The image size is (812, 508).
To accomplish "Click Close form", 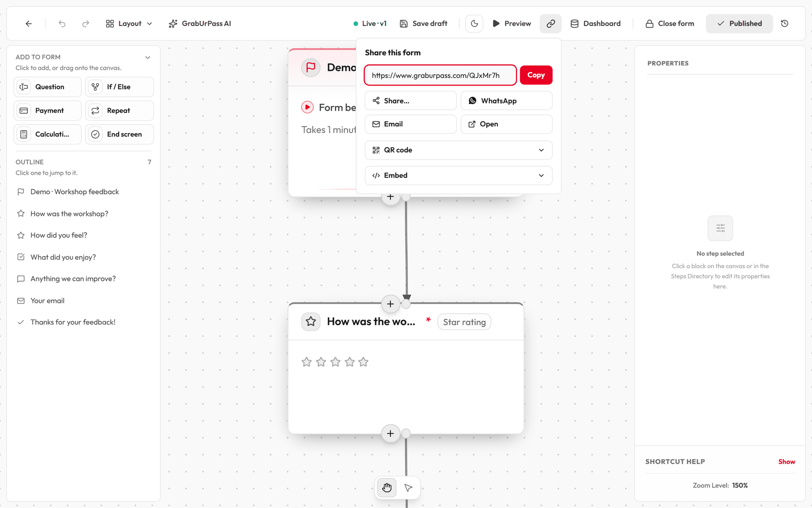I will [x=670, y=23].
